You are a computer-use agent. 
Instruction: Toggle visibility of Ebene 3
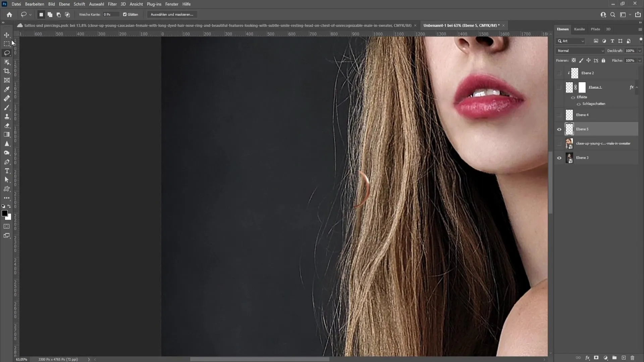(x=559, y=157)
